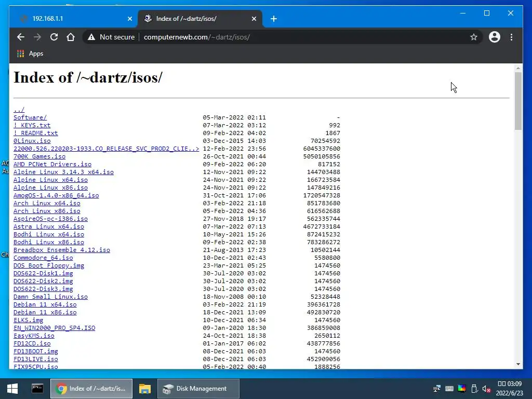Click the USB device tray icon

[474, 389]
